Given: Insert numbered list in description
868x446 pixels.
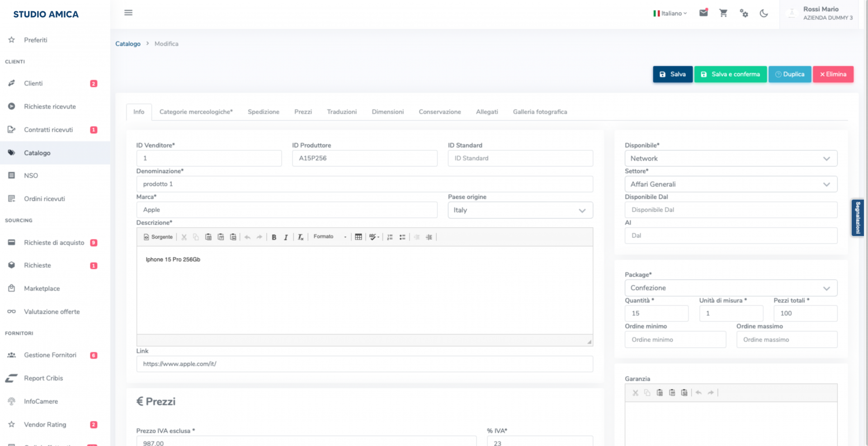Looking at the screenshot, I should [390, 237].
